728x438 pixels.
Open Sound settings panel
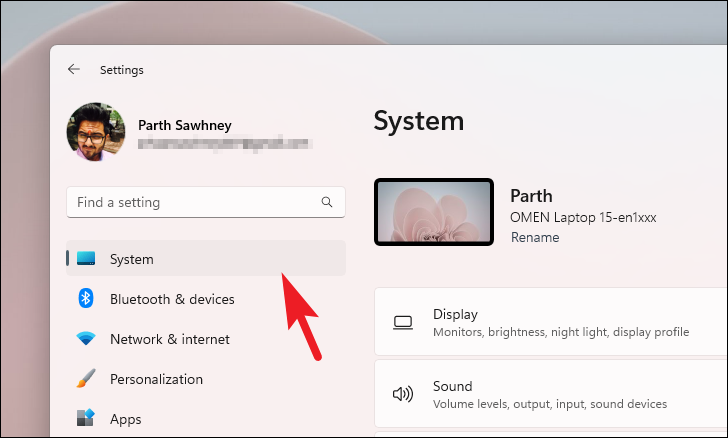551,394
